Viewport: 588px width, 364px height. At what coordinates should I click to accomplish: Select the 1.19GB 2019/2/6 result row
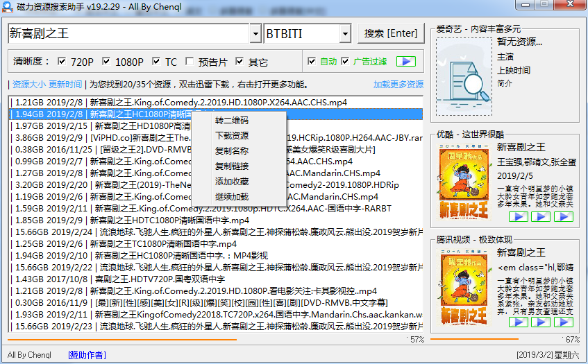tap(216, 197)
